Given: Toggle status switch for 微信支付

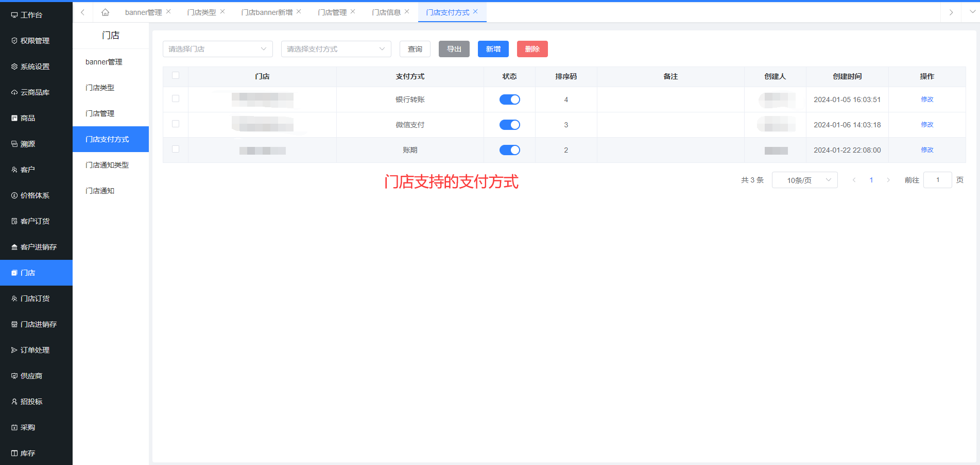Looking at the screenshot, I should point(510,125).
